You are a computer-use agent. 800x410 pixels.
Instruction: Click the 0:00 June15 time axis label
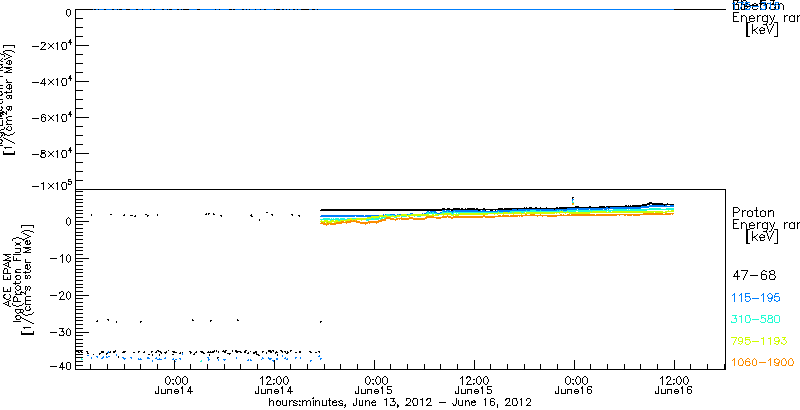374,385
